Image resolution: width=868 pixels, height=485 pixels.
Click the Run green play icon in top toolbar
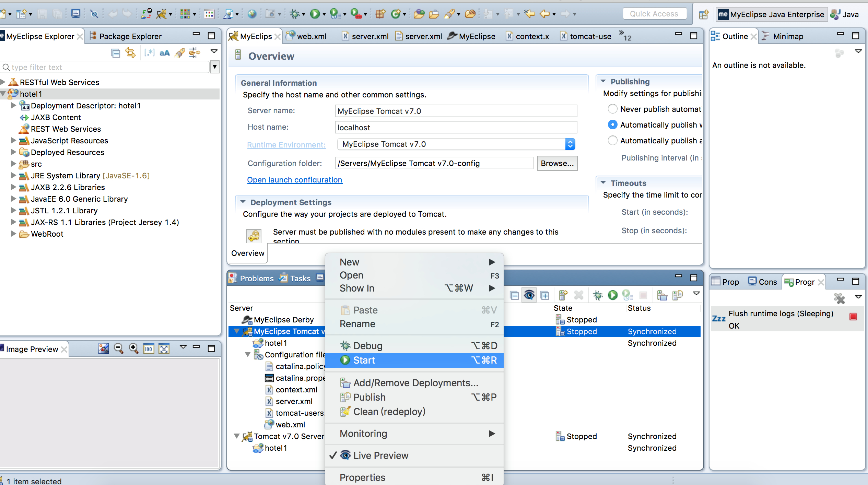(x=314, y=14)
